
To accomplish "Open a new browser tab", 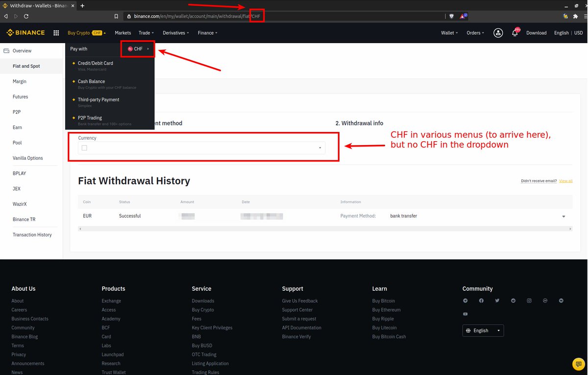I will 82,5.
